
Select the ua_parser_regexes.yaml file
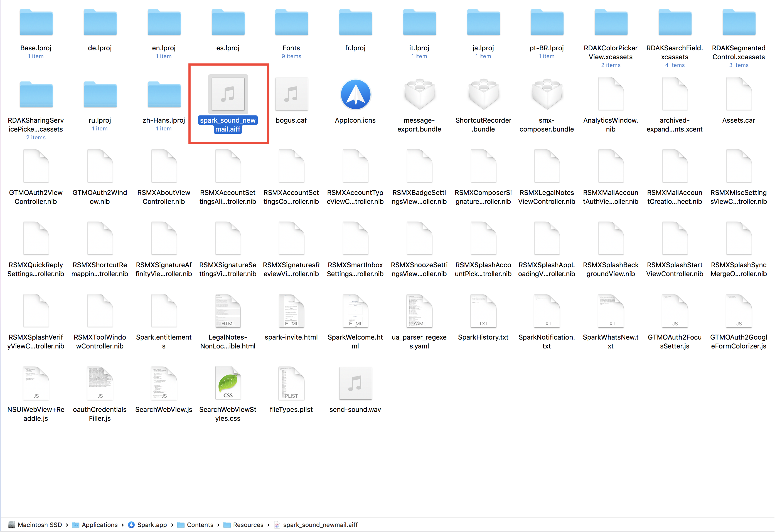pos(419,311)
